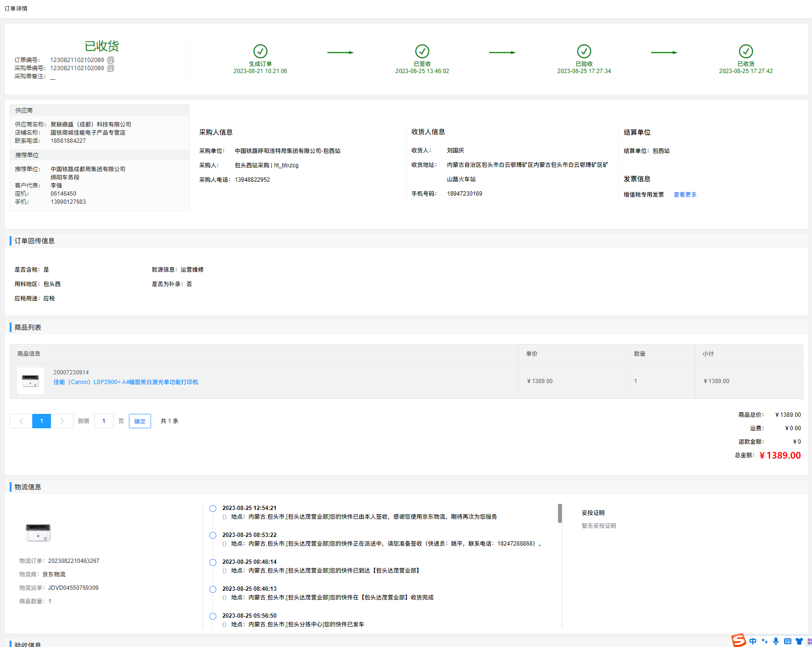Click the logistics timeline scrollbar
812x647 pixels.
pyautogui.click(x=560, y=513)
